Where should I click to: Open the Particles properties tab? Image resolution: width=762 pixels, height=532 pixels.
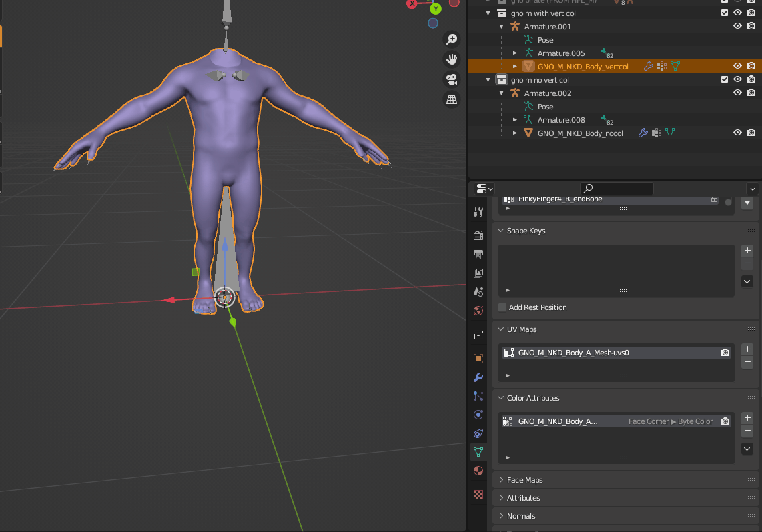(x=478, y=396)
